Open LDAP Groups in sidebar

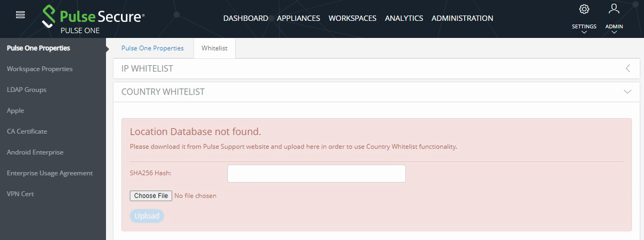tap(27, 90)
